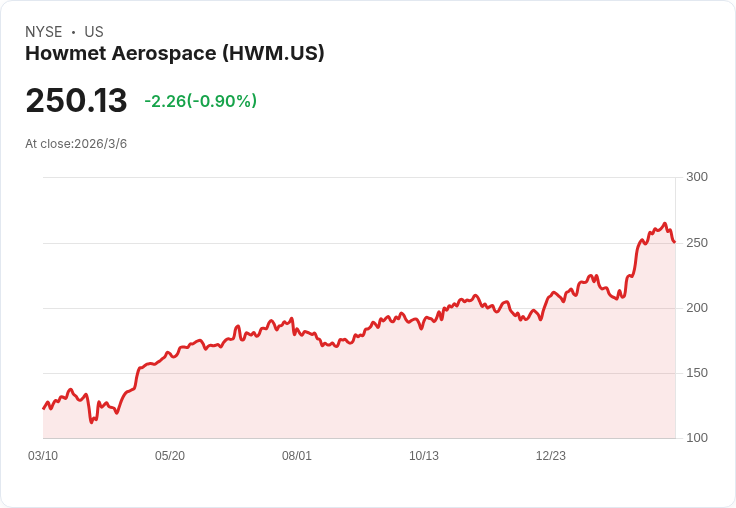Click the chart line's highest peak

(x=665, y=223)
